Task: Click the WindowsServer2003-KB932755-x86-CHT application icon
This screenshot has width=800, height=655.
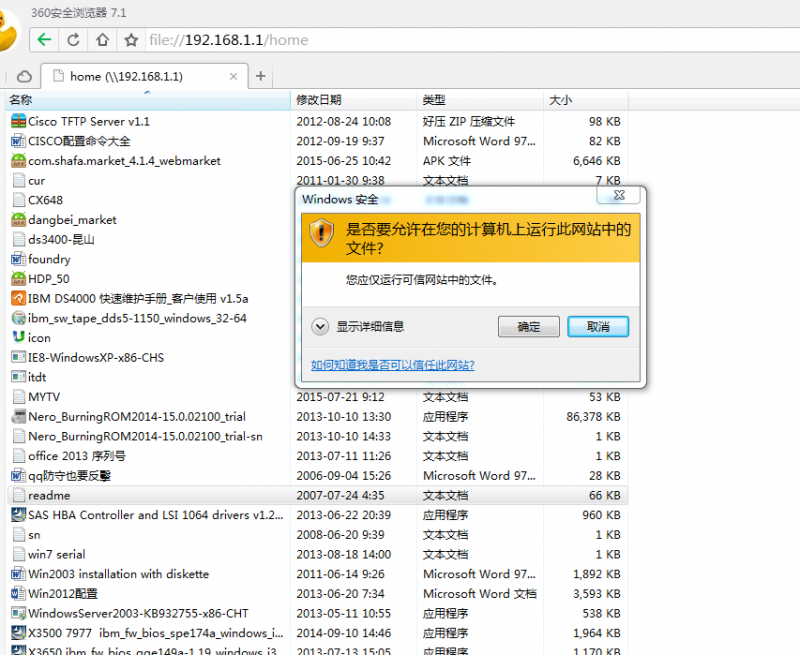Action: point(18,613)
